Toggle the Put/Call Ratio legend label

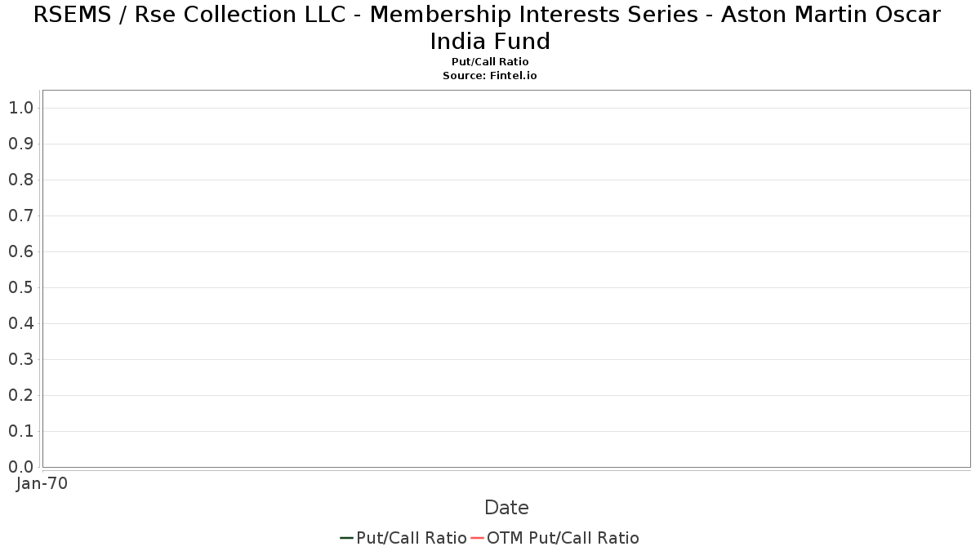click(x=412, y=538)
